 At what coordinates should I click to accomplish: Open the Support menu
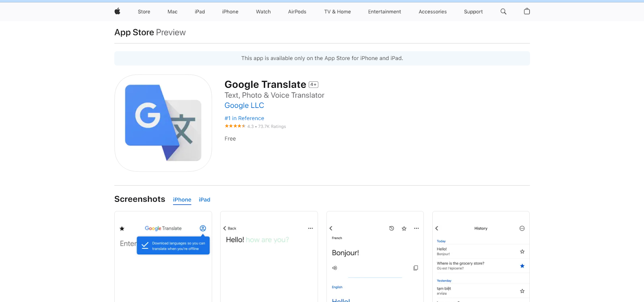pyautogui.click(x=473, y=12)
